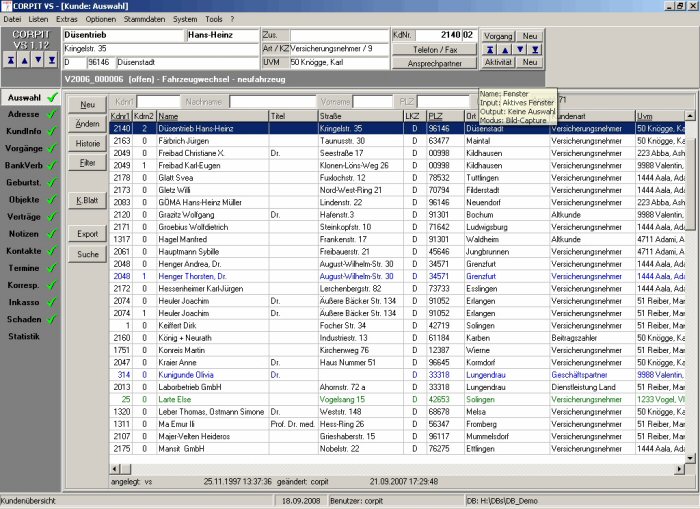Switch to the Inkasso section
This screenshot has height=509, width=700.
(x=30, y=302)
